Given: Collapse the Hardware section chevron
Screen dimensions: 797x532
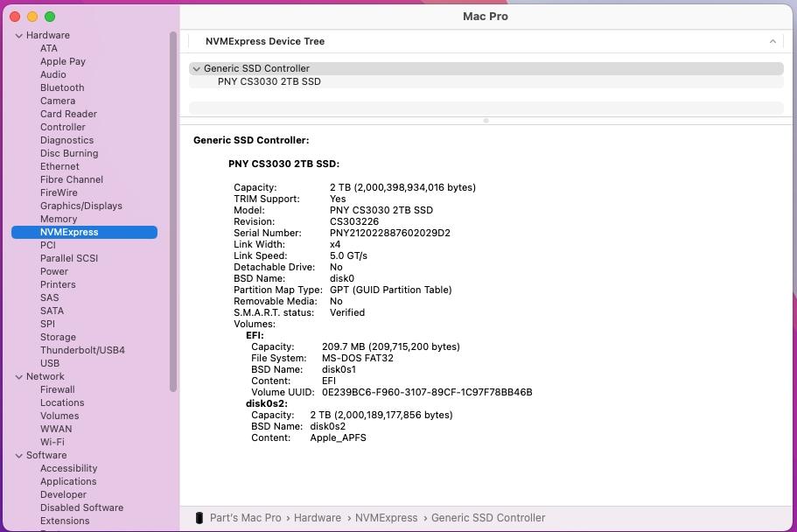Looking at the screenshot, I should click(x=18, y=35).
